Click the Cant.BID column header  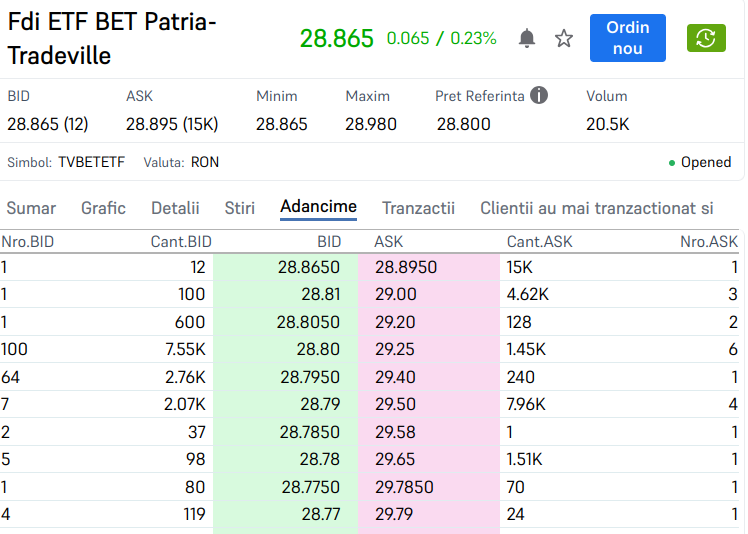click(x=181, y=241)
